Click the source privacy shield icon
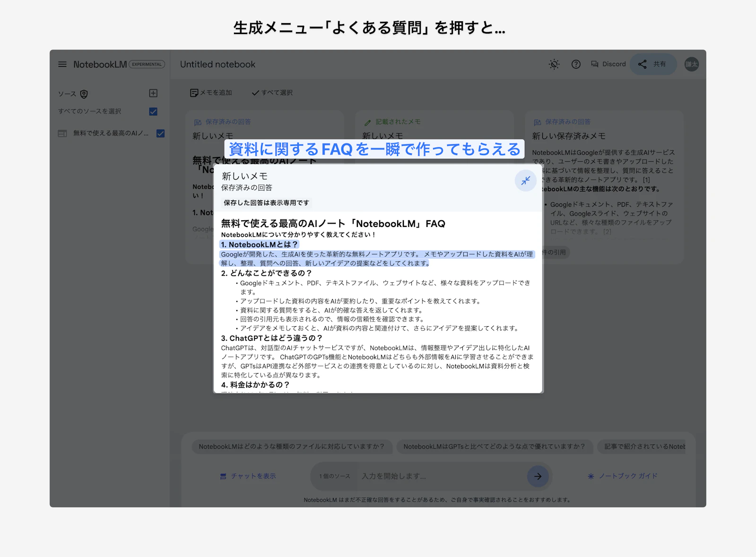Image resolution: width=756 pixels, height=557 pixels. click(x=84, y=94)
